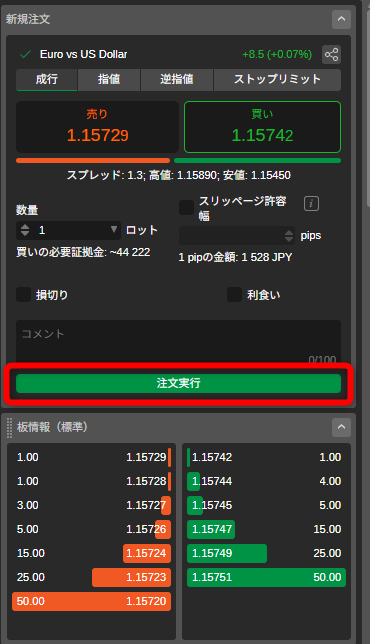This screenshot has width=370, height=644.
Task: Grab the 板情報 panel drag handle
Action: coord(9,427)
